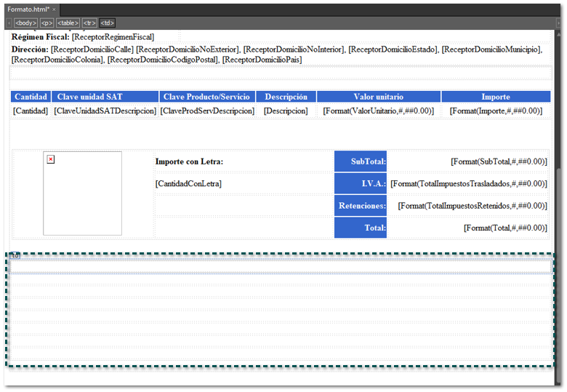The width and height of the screenshot is (567, 392).
Task: Click the Retenciones label cell
Action: point(361,206)
